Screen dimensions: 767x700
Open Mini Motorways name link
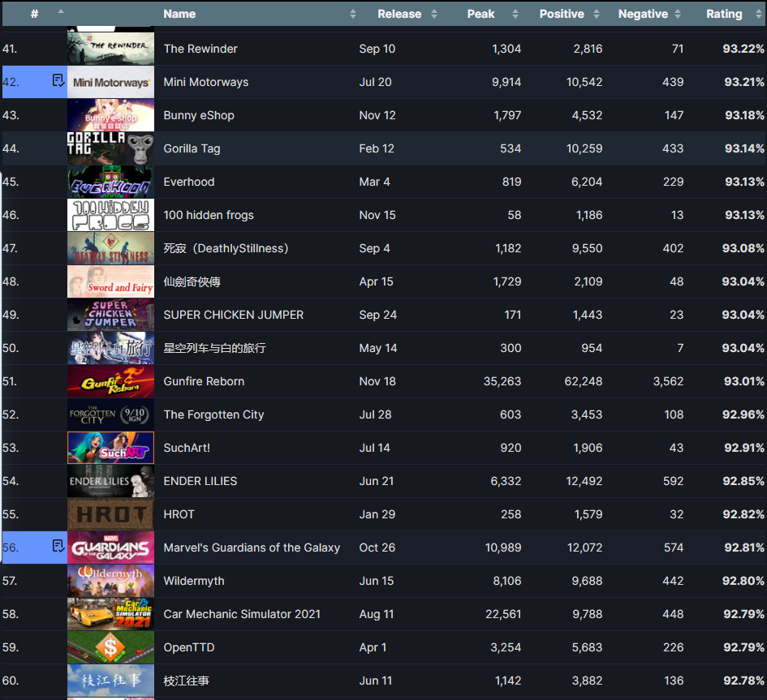click(206, 82)
